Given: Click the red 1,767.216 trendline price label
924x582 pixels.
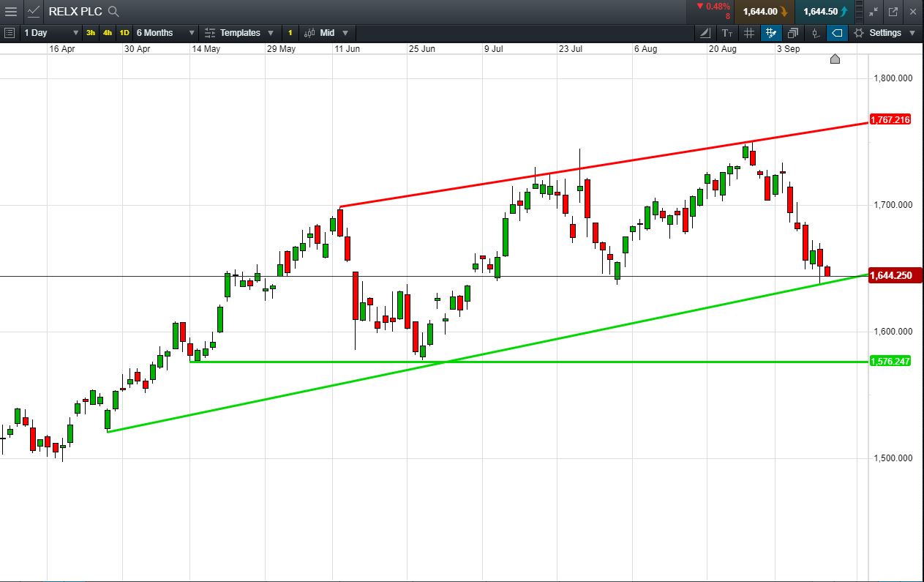Looking at the screenshot, I should pyautogui.click(x=890, y=119).
